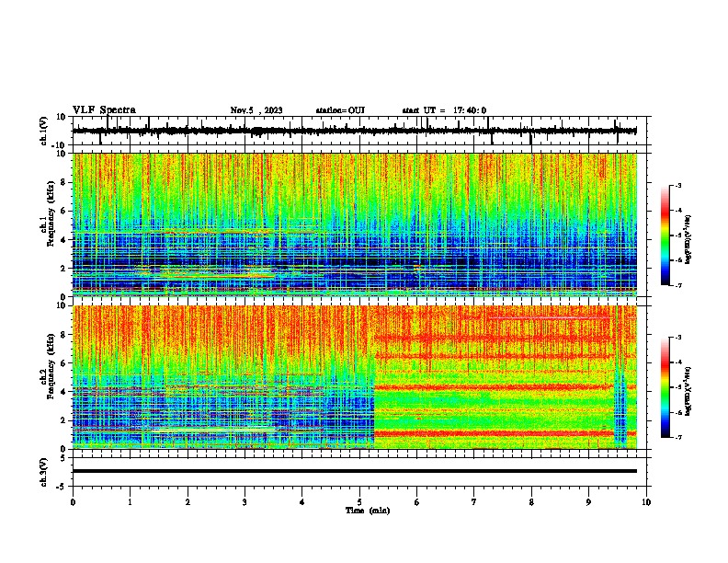Click the ch.1 spectrogram panel
Screen dimensions: 728x563
point(355,224)
